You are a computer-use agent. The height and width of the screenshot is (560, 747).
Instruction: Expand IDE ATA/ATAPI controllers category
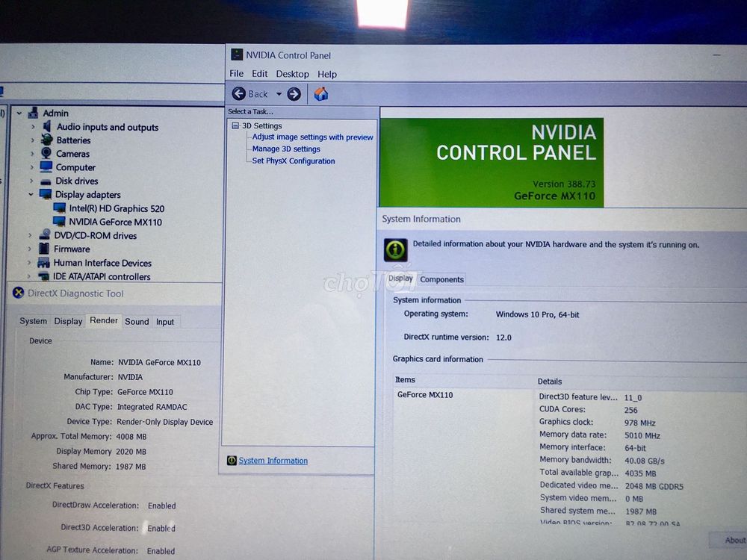[28, 276]
